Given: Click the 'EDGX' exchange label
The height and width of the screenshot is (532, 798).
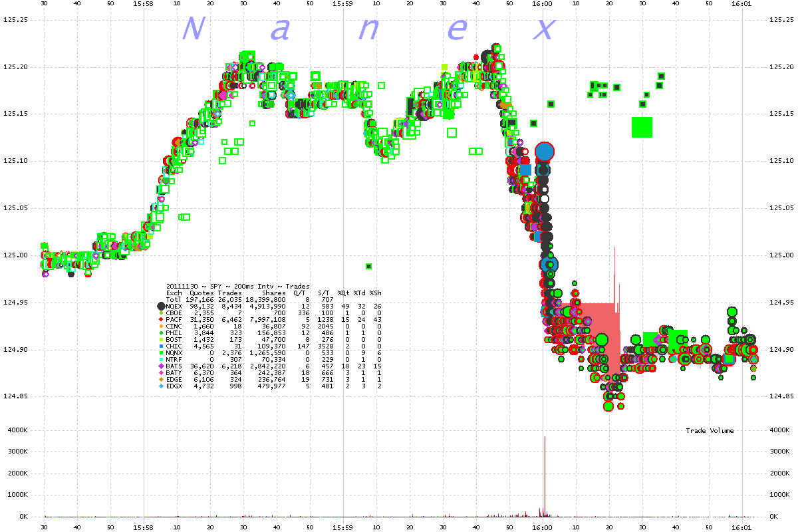Looking at the screenshot, I should (174, 386).
